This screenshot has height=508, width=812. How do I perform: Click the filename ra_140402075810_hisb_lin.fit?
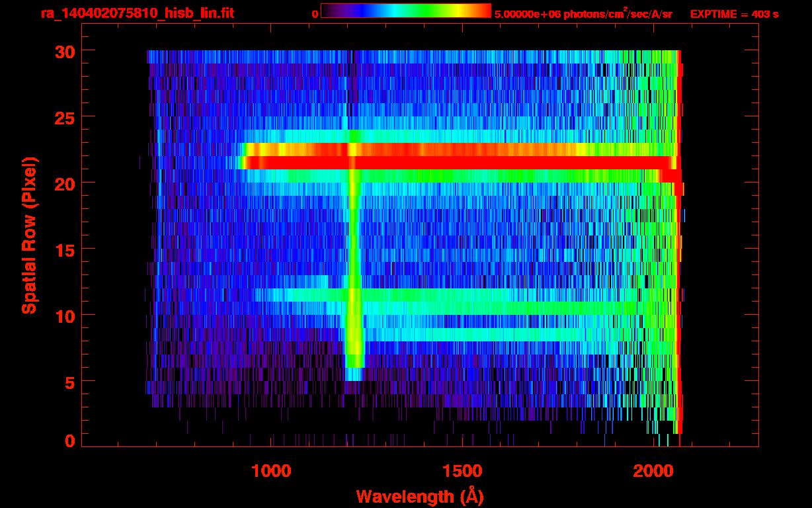(x=137, y=13)
